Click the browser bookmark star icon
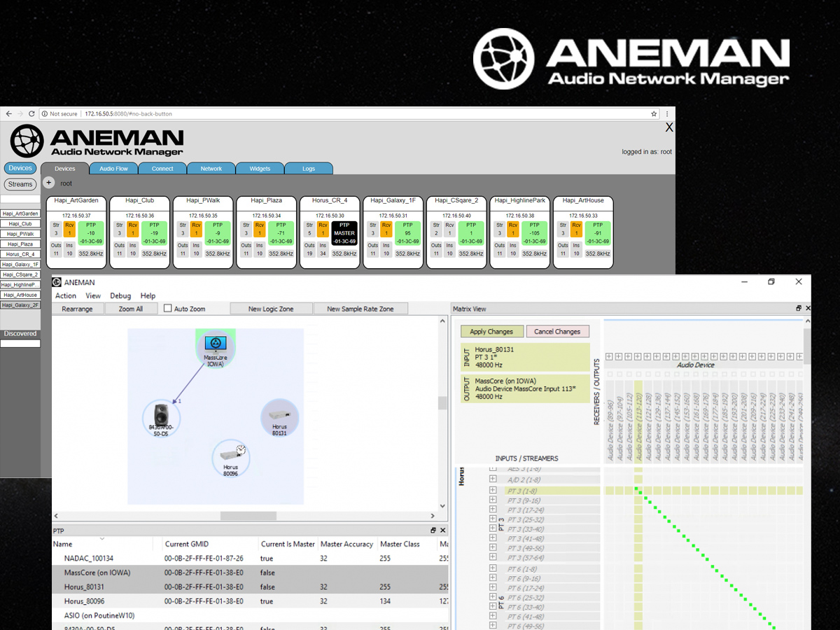The width and height of the screenshot is (840, 630). point(654,113)
